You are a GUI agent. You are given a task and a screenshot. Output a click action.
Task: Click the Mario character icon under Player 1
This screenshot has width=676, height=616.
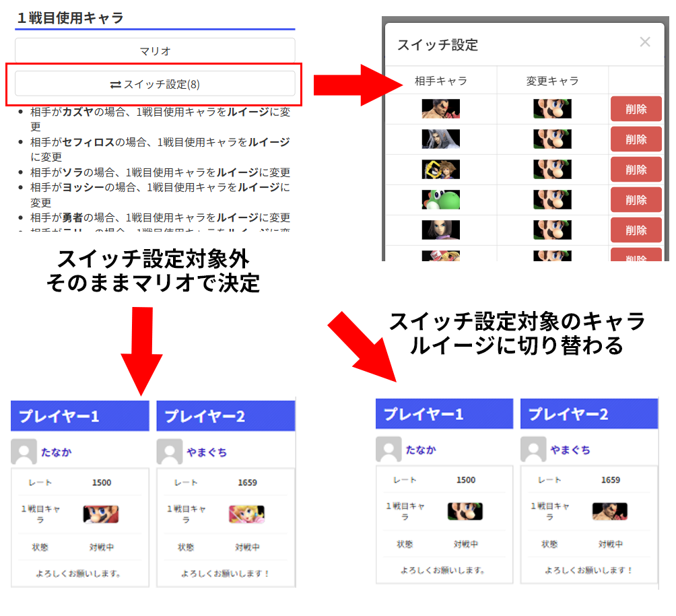pyautogui.click(x=101, y=514)
